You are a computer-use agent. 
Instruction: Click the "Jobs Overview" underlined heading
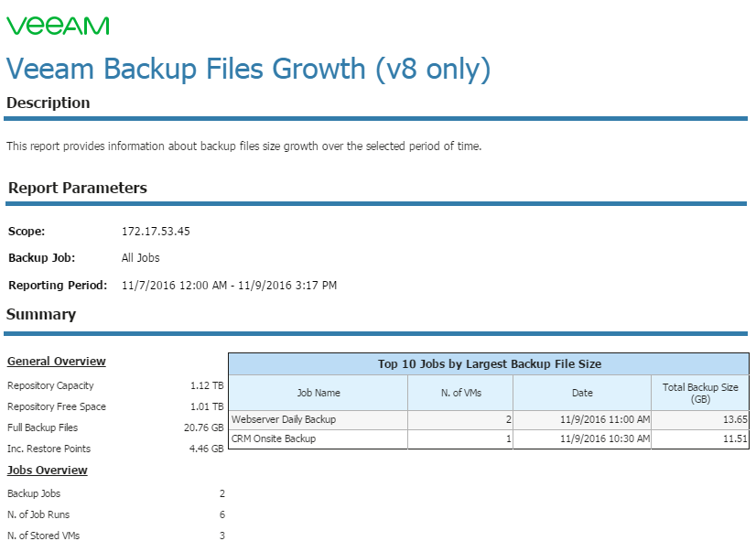[x=48, y=471]
